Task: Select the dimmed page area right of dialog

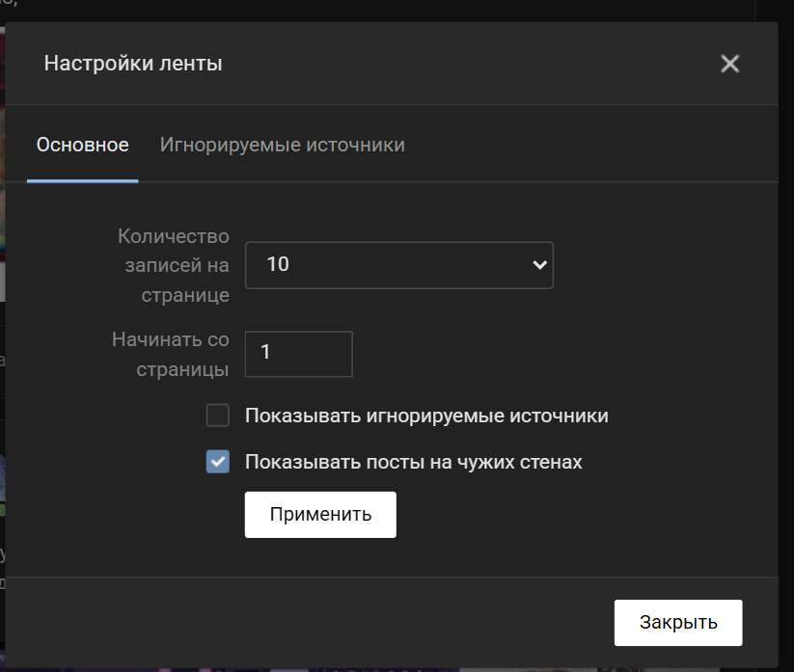Action: point(786,334)
